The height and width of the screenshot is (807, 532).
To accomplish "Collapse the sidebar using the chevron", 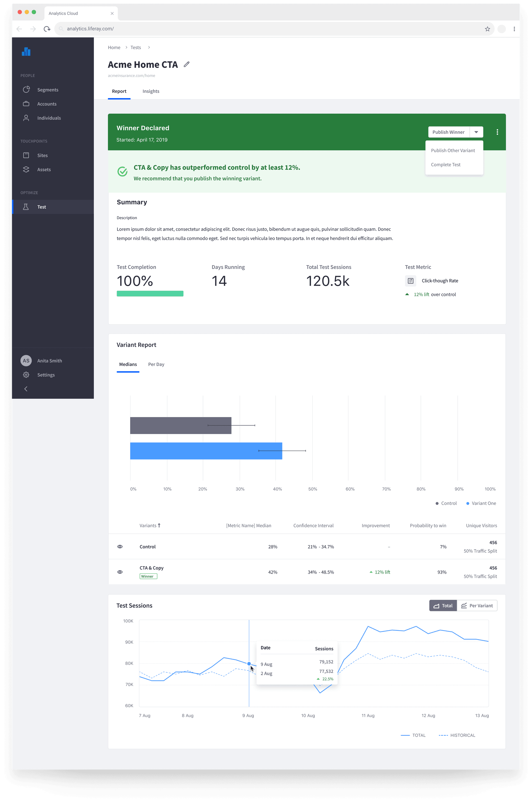I will (x=26, y=389).
